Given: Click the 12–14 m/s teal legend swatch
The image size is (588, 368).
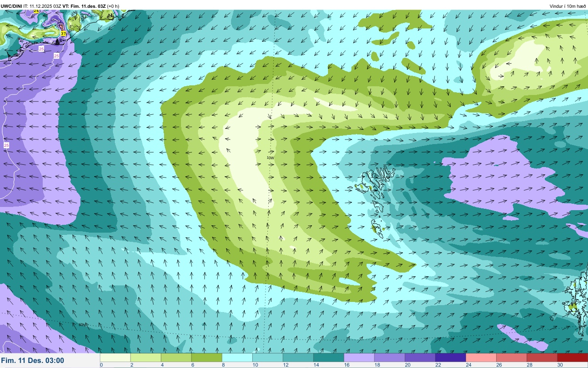Looking at the screenshot, I should click(298, 357).
